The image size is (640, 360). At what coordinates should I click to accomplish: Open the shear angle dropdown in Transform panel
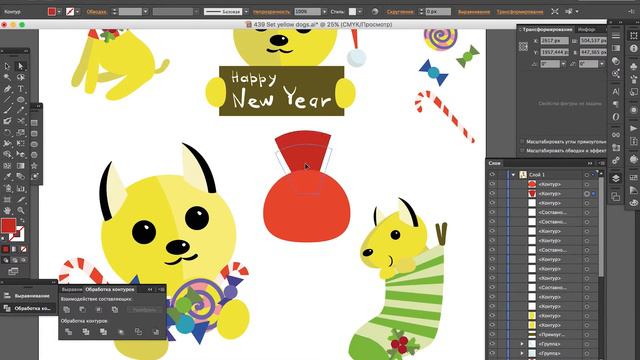[602, 64]
